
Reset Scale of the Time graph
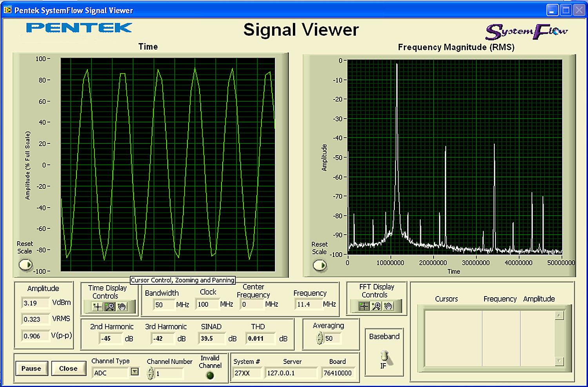click(x=25, y=265)
